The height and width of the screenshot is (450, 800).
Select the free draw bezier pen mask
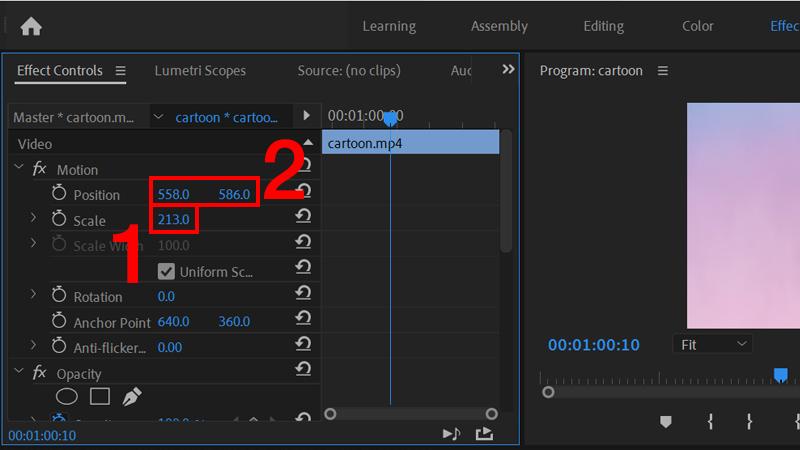point(132,397)
